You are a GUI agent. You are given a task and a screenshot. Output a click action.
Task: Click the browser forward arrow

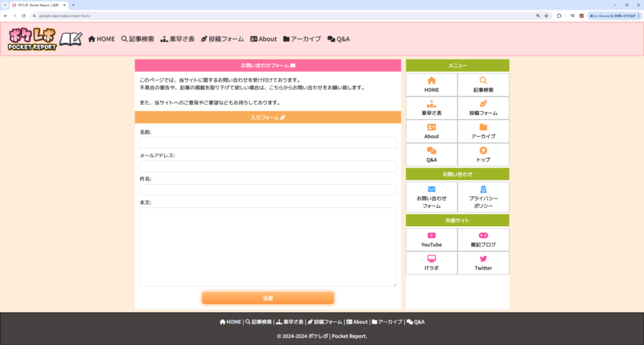(x=14, y=16)
